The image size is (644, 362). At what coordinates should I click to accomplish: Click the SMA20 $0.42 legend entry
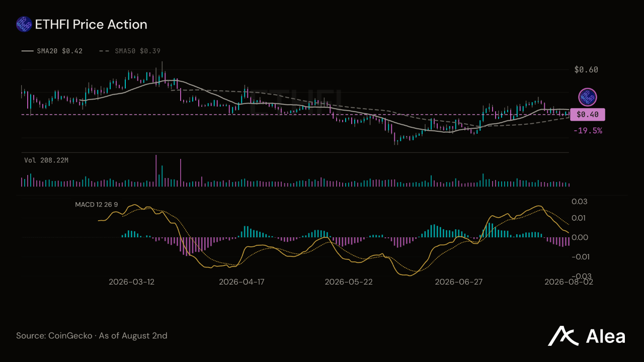tap(52, 51)
